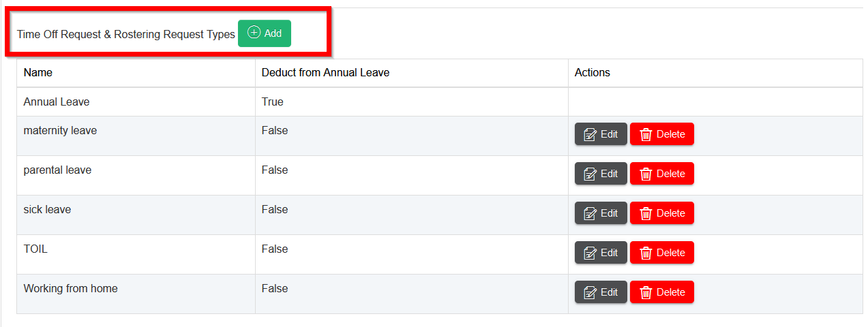Screen dimensions: 868x327
Task: Delete the sick leave row
Action: click(x=661, y=213)
